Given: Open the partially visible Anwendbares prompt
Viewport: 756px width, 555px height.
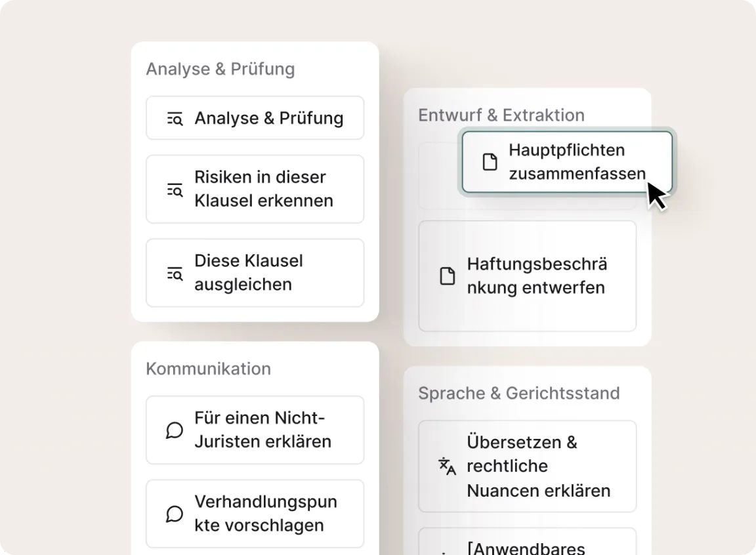Looking at the screenshot, I should click(x=527, y=545).
